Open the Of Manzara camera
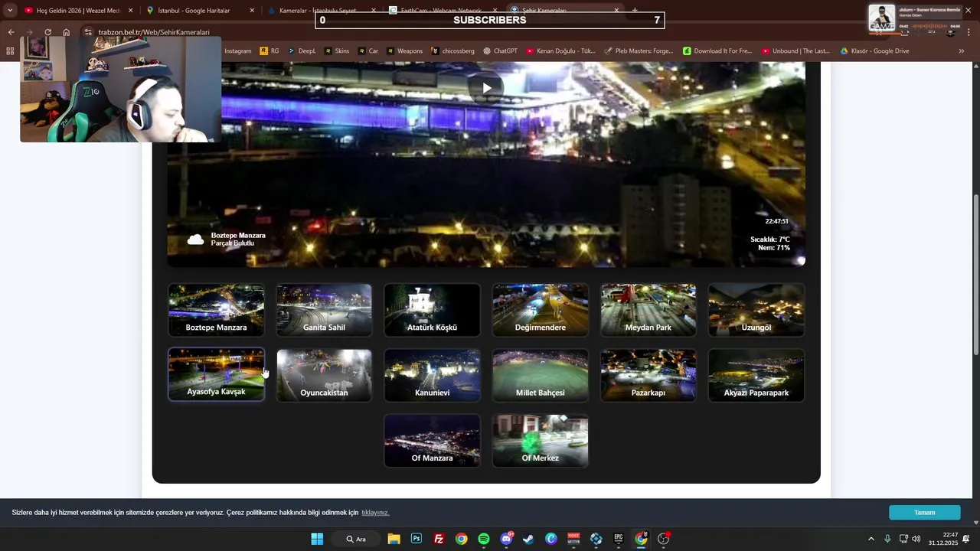The width and height of the screenshot is (980, 551). tap(432, 441)
